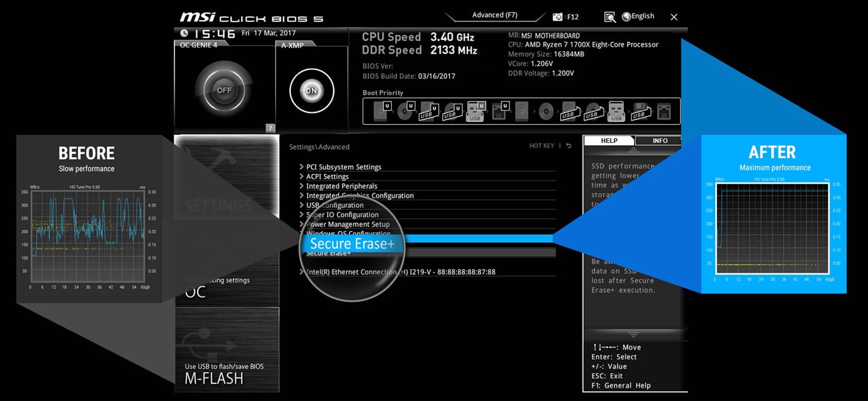This screenshot has height=401, width=868.
Task: Click the back arrow next to HOT KEY
Action: pos(569,146)
